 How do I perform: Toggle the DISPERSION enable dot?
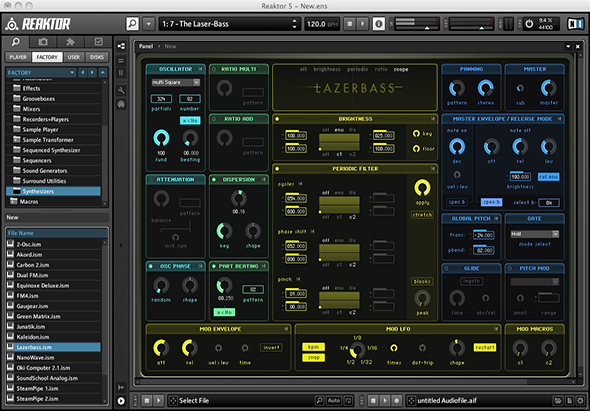[x=214, y=180]
